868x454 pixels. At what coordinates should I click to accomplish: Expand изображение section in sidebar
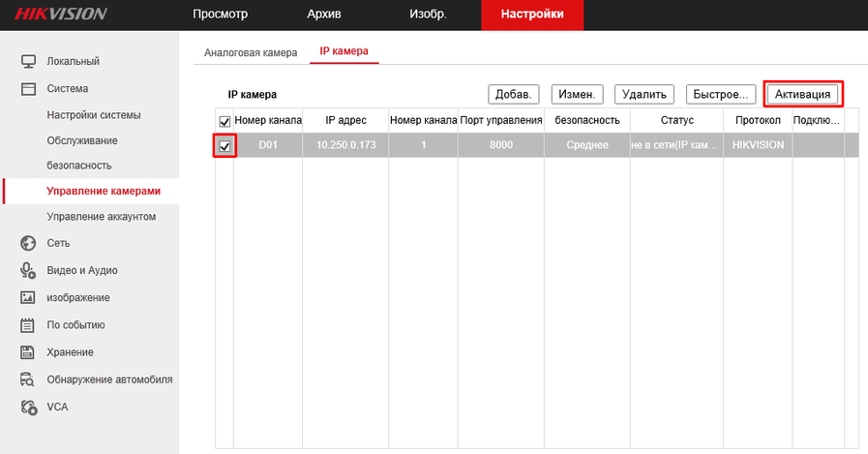click(x=78, y=298)
